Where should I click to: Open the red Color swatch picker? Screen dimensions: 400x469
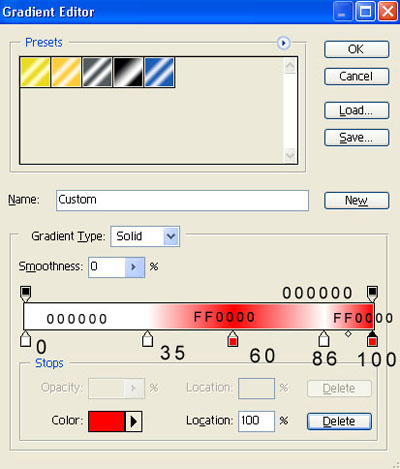coord(107,421)
